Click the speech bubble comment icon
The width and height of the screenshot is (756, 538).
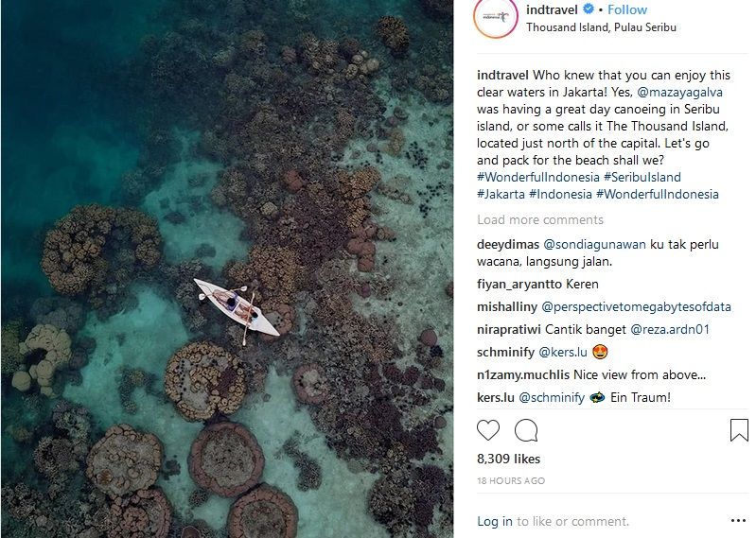click(525, 431)
